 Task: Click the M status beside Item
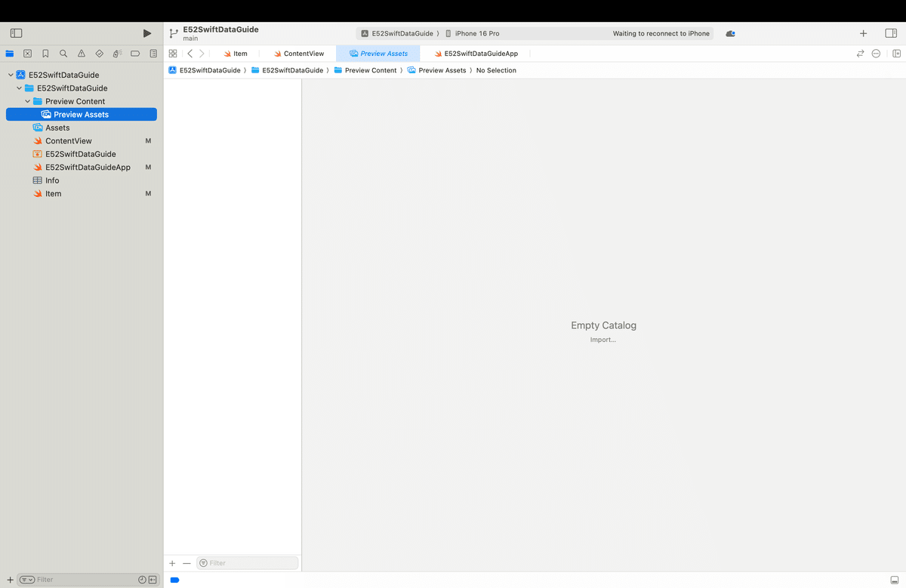coord(148,193)
